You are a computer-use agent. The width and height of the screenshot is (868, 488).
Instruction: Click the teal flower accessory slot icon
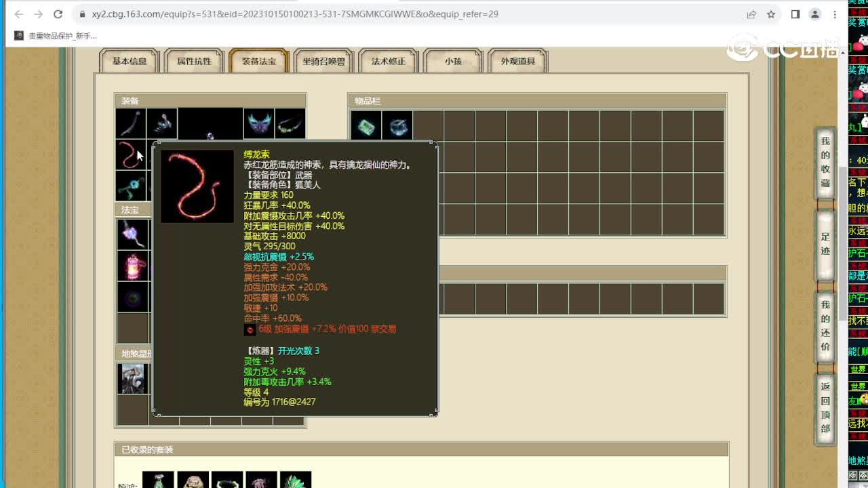pos(130,186)
